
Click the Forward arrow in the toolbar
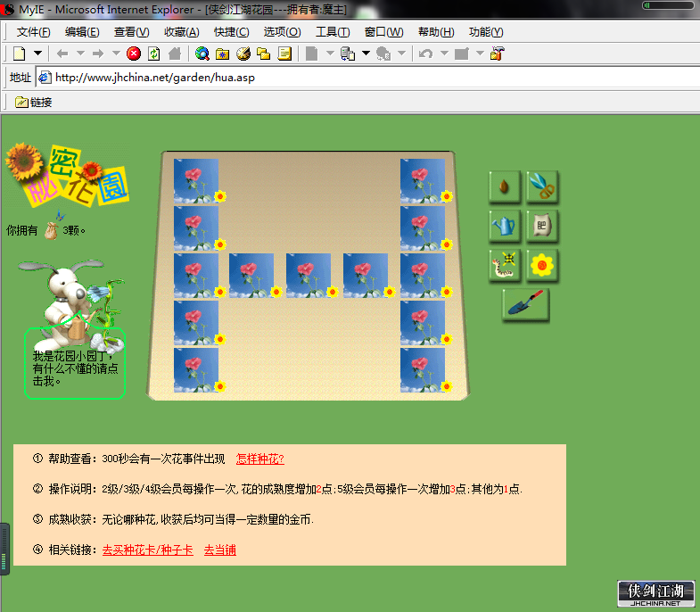point(98,54)
